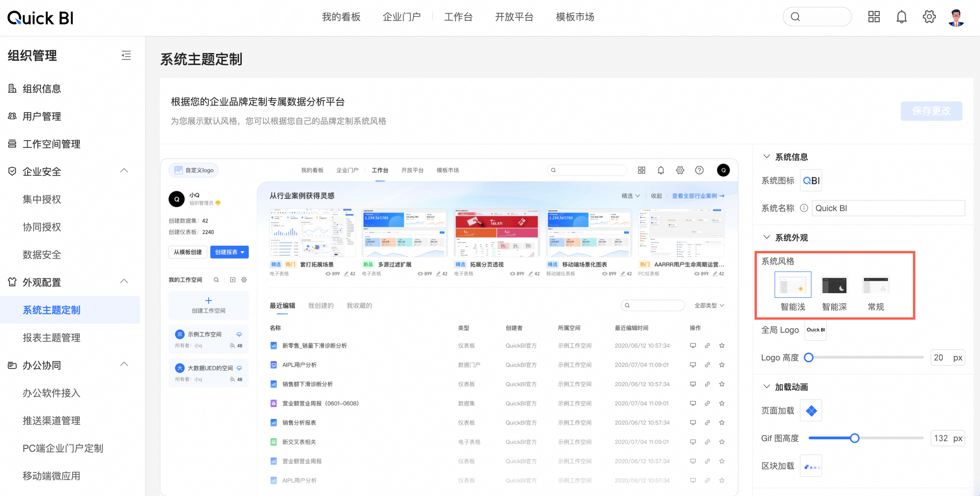Open the 全部类型 filter dropdown
Screen dimensions: 980x496
pos(709,306)
